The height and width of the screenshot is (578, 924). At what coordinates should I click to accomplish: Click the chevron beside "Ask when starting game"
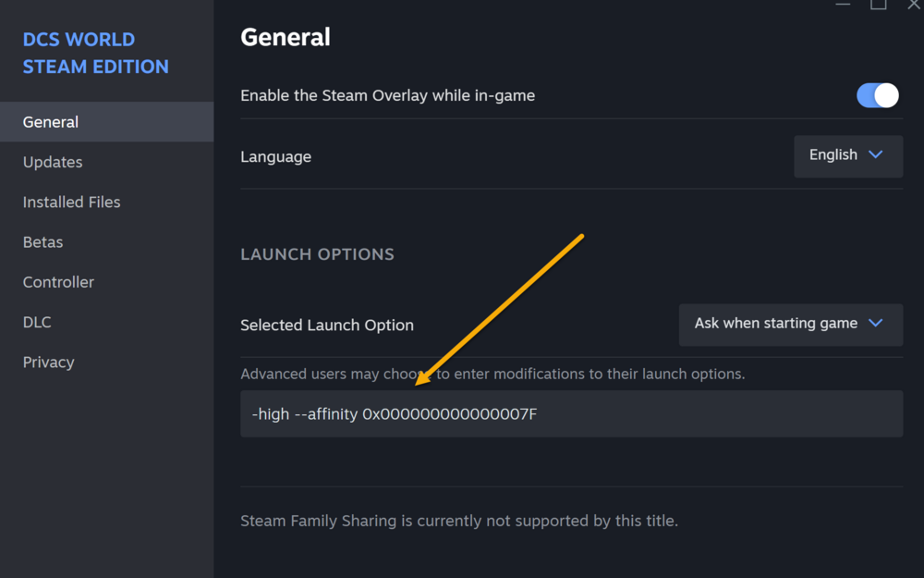click(x=876, y=324)
